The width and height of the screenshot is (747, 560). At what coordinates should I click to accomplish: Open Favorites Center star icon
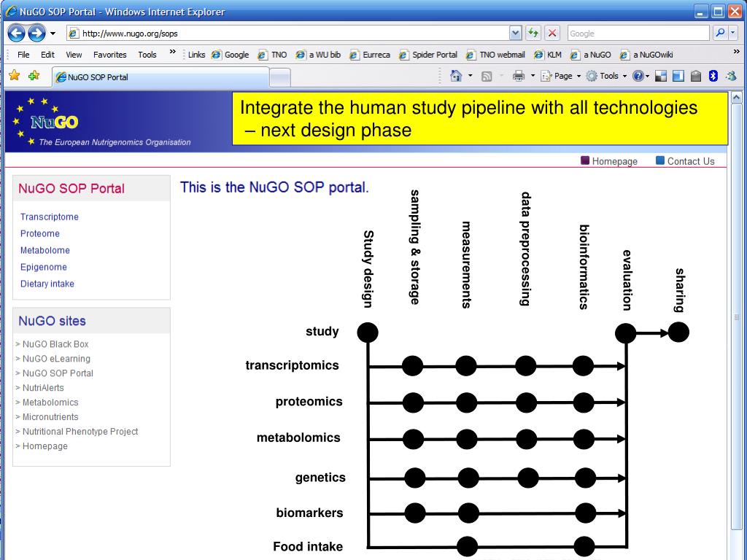[x=15, y=75]
